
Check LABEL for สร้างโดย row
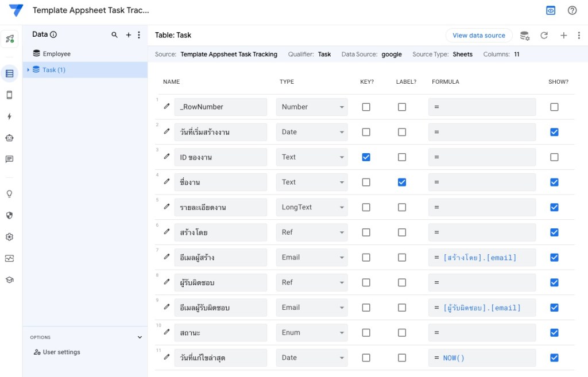pos(401,232)
